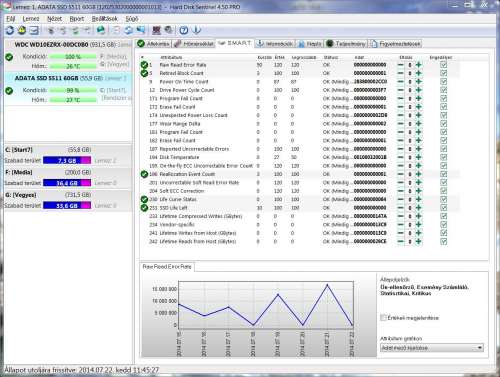Toggle the enable checkbox for Drive Power Cycle Count
Viewport: 500px width, 377px height.
(x=443, y=90)
